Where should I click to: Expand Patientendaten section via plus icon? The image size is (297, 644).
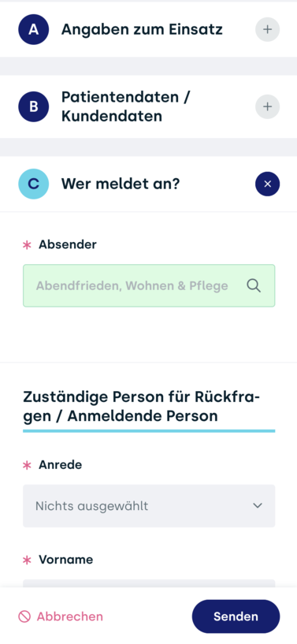pos(268,106)
